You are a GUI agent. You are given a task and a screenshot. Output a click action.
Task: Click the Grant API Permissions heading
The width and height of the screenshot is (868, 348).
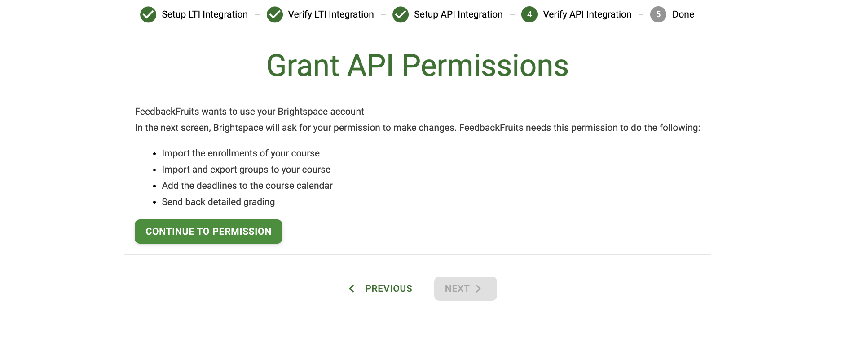pyautogui.click(x=418, y=66)
